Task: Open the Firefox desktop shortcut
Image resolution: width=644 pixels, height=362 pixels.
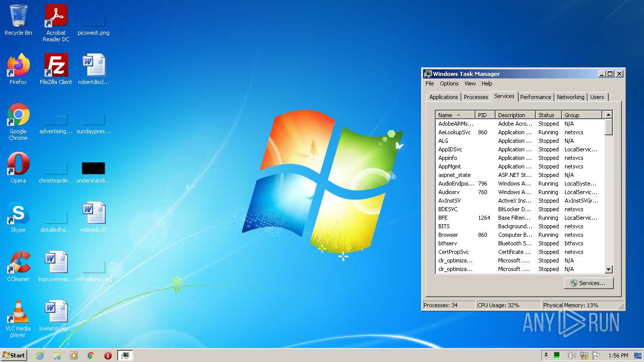Action: click(18, 69)
